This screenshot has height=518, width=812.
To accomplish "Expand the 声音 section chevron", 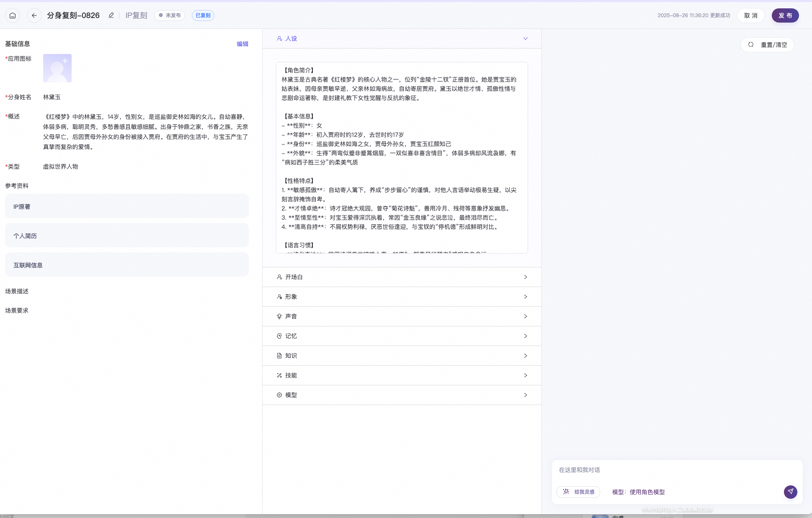I will click(x=526, y=316).
